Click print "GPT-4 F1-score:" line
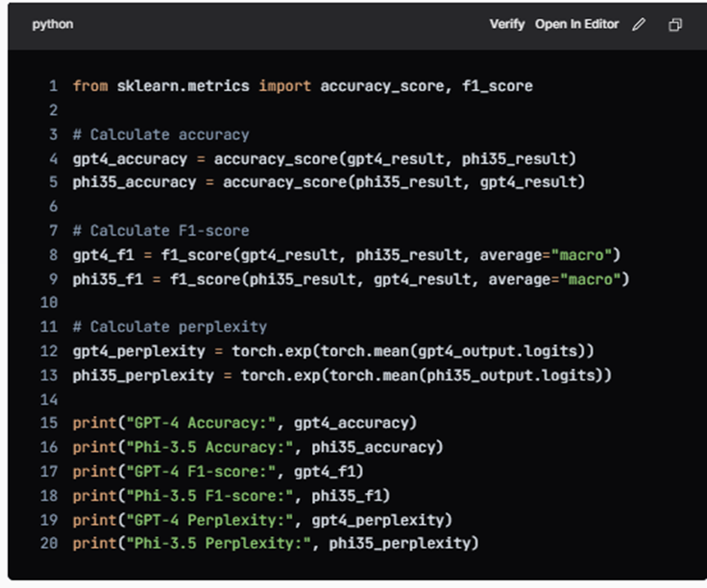Image resolution: width=707 pixels, height=588 pixels. pos(218,471)
